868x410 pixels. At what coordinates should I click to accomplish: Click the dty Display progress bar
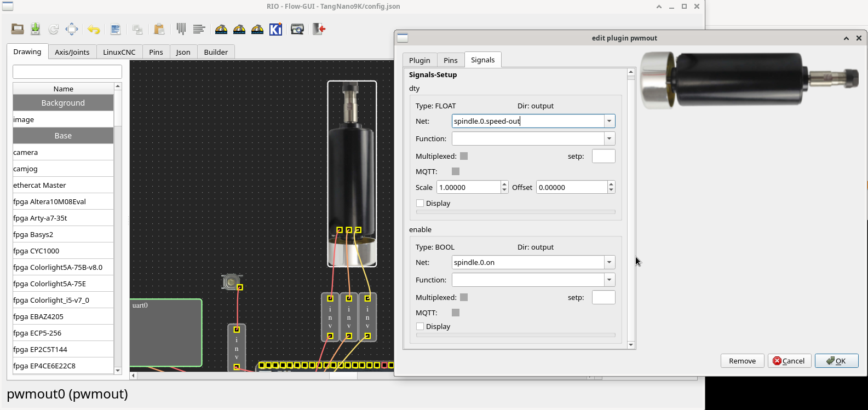pyautogui.click(x=515, y=212)
